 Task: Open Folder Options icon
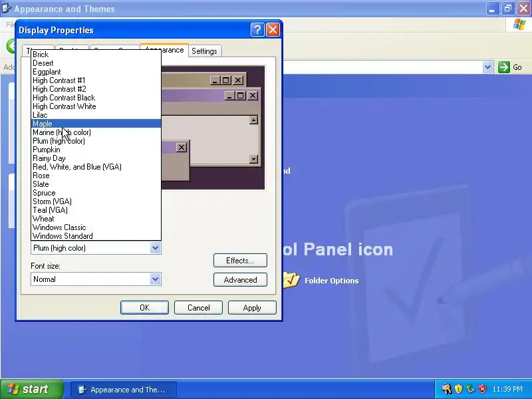click(x=291, y=280)
